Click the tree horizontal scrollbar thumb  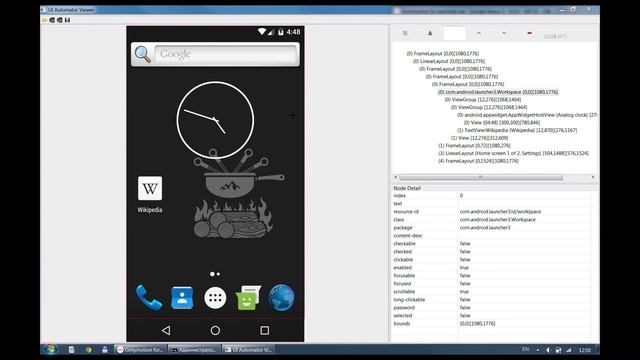[x=480, y=177]
